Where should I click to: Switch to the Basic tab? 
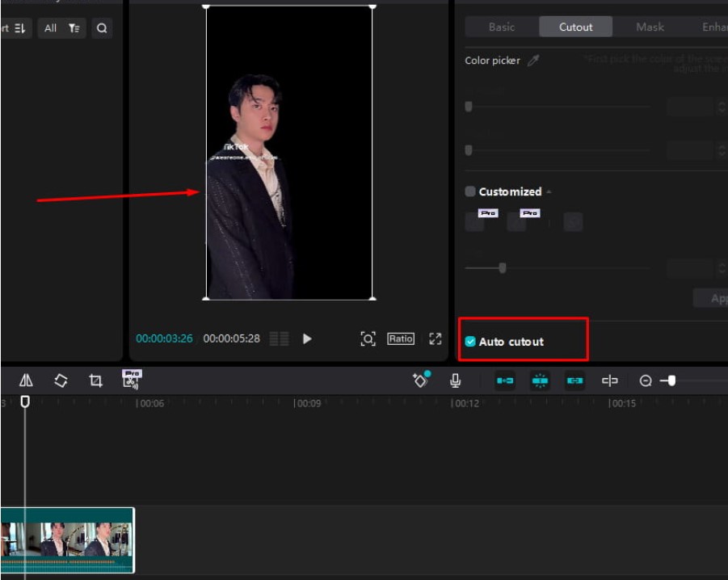pyautogui.click(x=499, y=27)
